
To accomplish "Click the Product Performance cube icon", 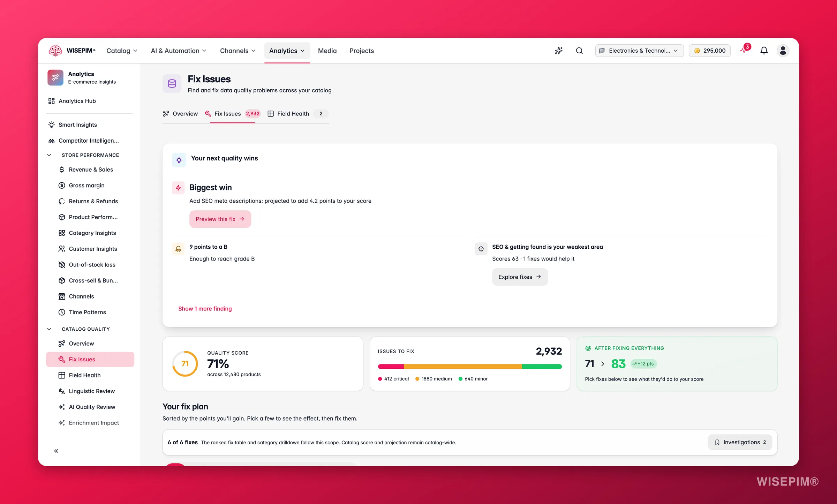I will point(62,217).
